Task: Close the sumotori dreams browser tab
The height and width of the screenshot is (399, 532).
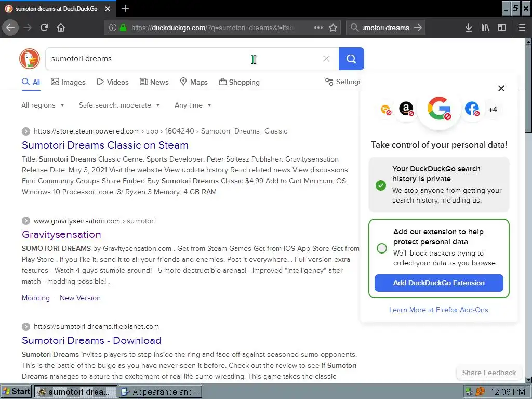Action: (108, 9)
